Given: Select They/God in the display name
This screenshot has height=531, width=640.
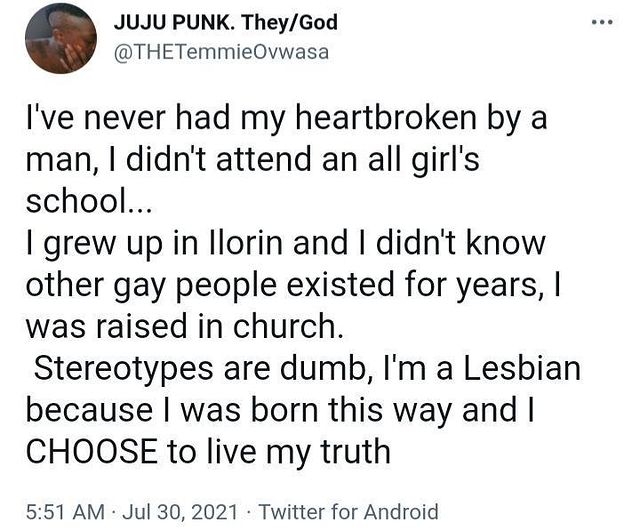Looking at the screenshot, I should pyautogui.click(x=289, y=22).
